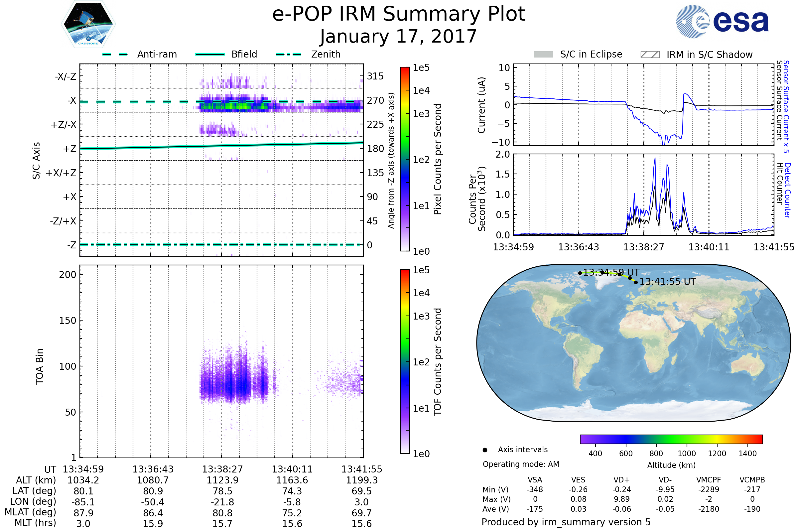Click the Axis intervals black dot marker
This screenshot has width=798, height=532.
click(485, 450)
